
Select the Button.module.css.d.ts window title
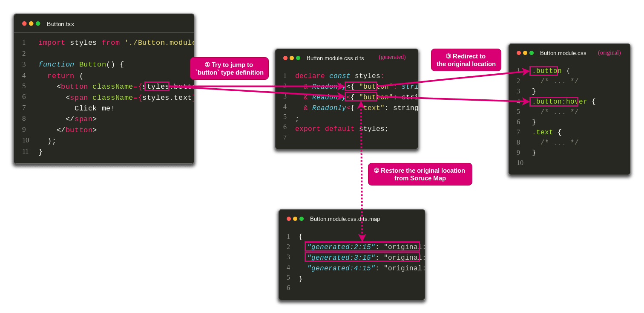tap(335, 58)
